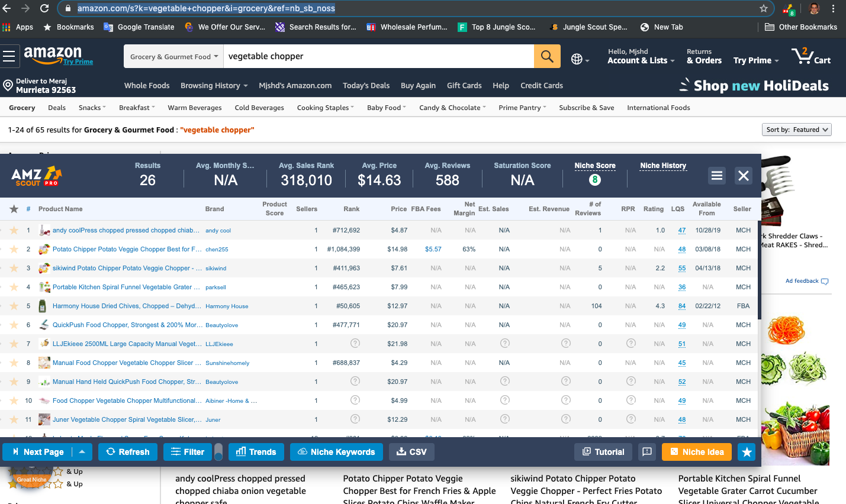846x504 pixels.
Task: Open the Sort by Featured dropdown
Action: coord(797,130)
